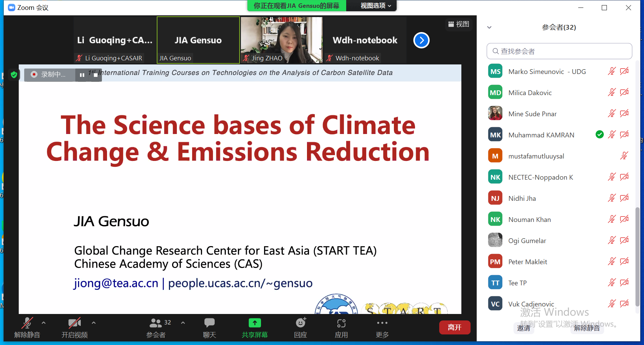Viewport: 644px width, 345px height.
Task: Click the red leave meeting button
Action: click(455, 327)
